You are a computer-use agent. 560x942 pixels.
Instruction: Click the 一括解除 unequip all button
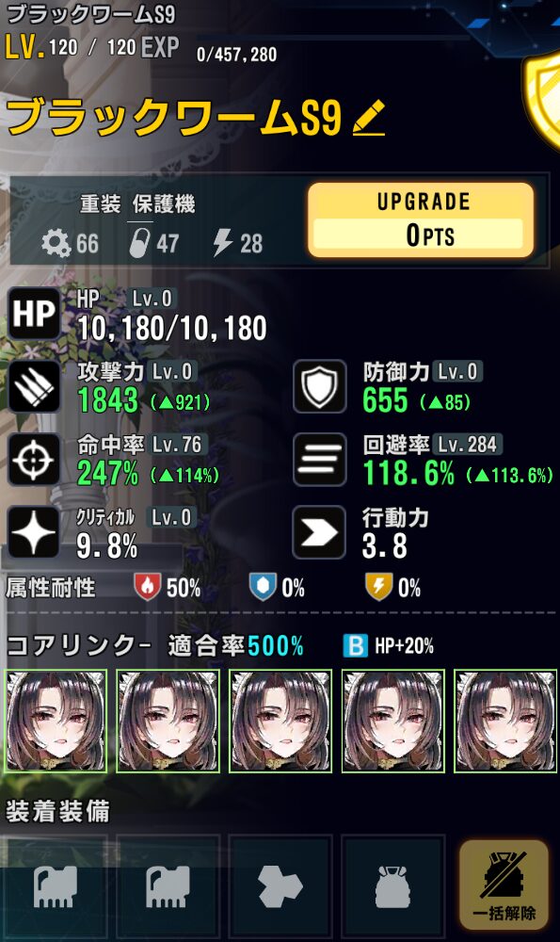coord(504,885)
